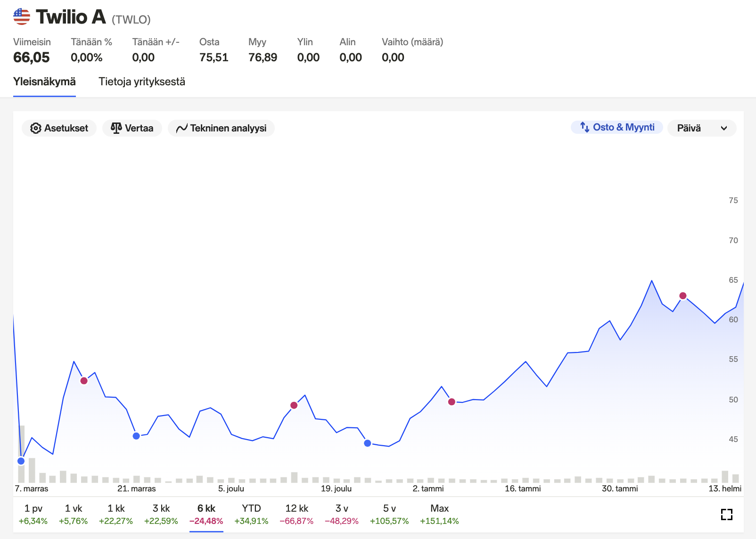This screenshot has width=756, height=539.
Task: Click the Twilio A heading
Action: pos(71,16)
